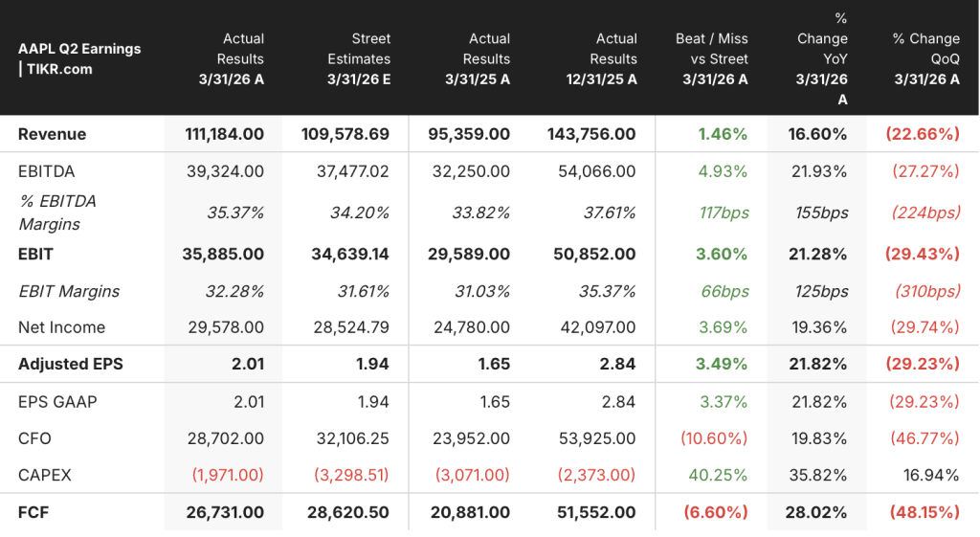Select the 117bps margin beat value
Screen dimensions: 980x537
724,213
